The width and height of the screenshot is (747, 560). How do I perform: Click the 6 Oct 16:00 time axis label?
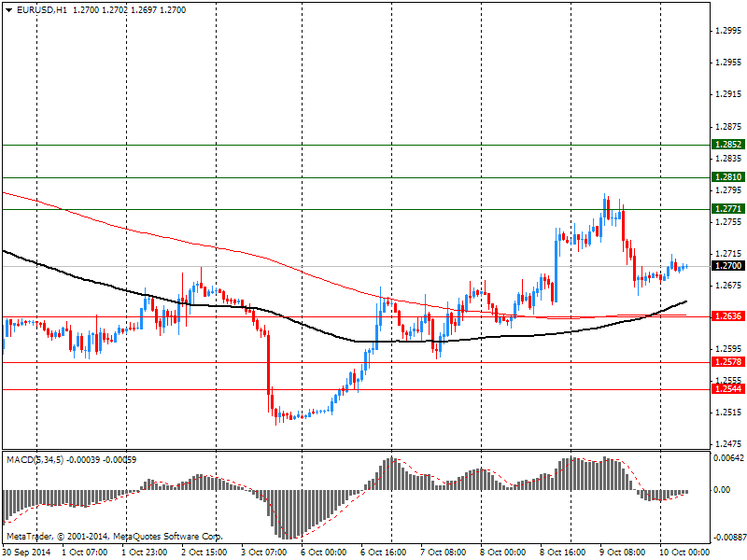coord(384,553)
